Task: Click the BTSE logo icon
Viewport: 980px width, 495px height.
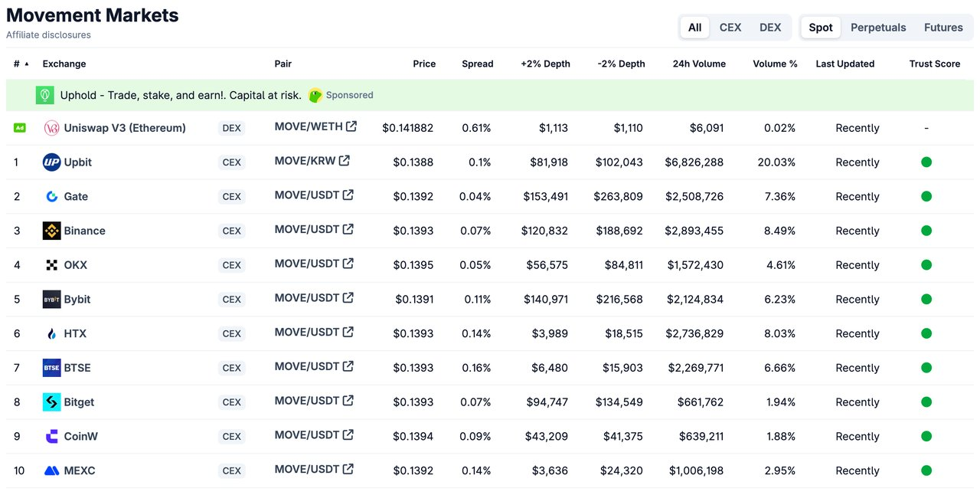Action: pyautogui.click(x=51, y=368)
